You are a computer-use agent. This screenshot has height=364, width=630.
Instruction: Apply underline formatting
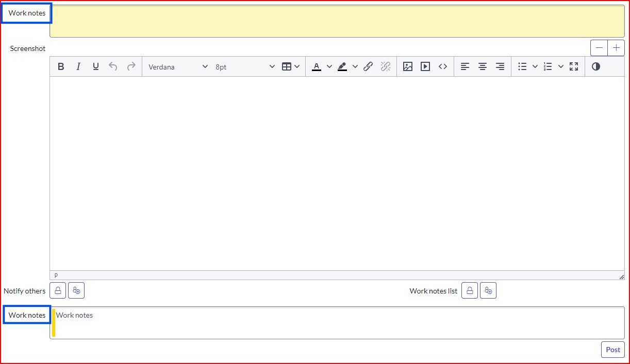(95, 66)
